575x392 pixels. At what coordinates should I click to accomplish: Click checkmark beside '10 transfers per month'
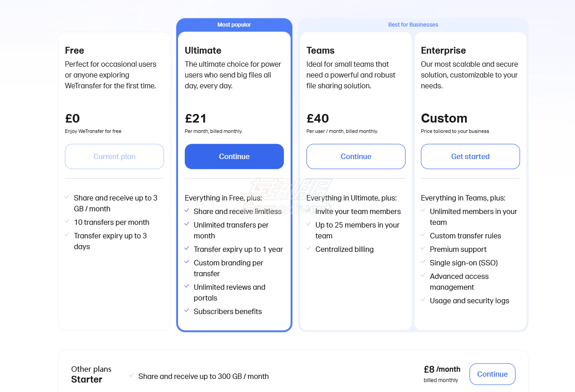tap(67, 221)
